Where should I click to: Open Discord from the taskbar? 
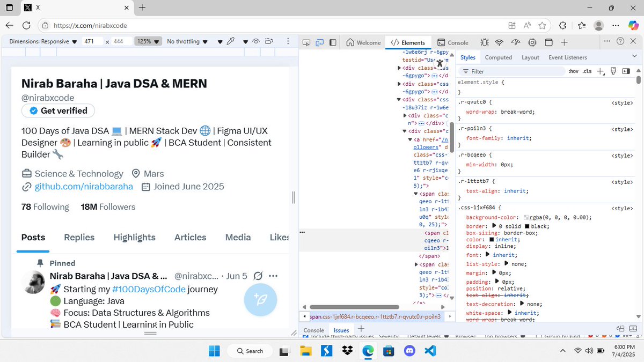[410, 351]
